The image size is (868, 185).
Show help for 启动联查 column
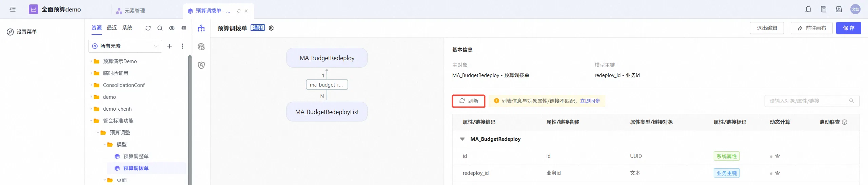click(x=845, y=122)
